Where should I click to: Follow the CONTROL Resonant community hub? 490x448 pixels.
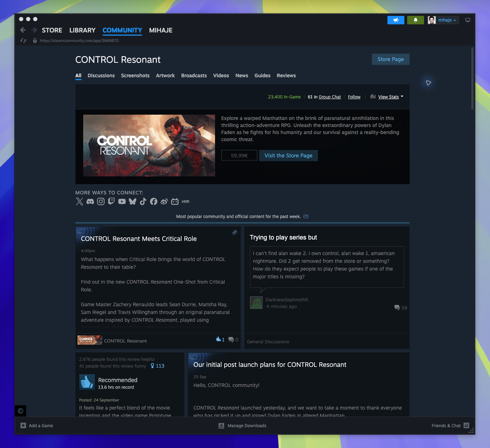coord(354,97)
